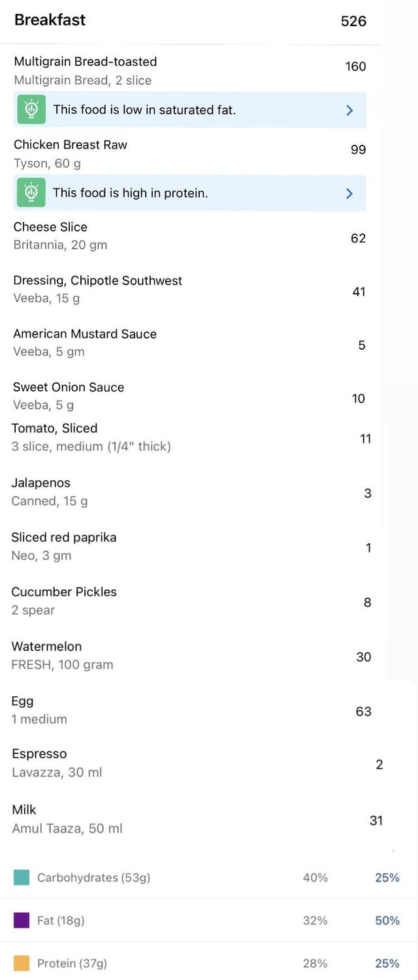Open the Sweet Onion Sauce entry
Viewport: 418px width, 980px height.
190,396
